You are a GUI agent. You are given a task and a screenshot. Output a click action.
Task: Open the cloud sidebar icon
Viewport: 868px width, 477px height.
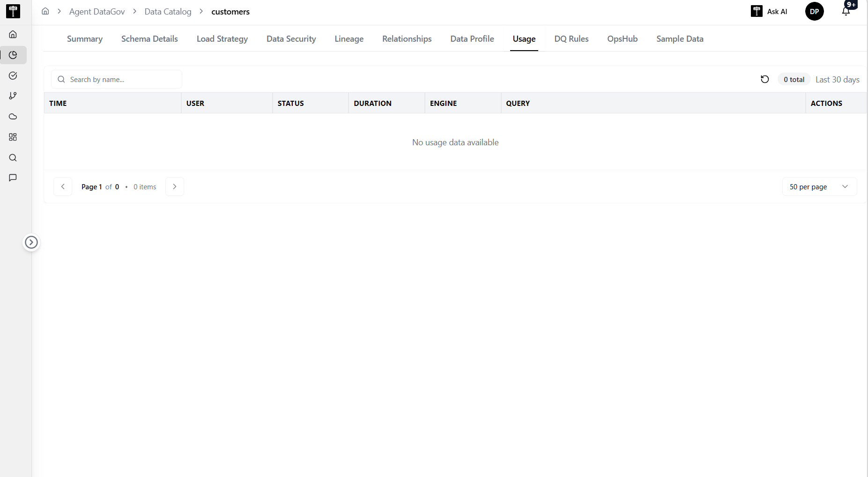tap(13, 116)
